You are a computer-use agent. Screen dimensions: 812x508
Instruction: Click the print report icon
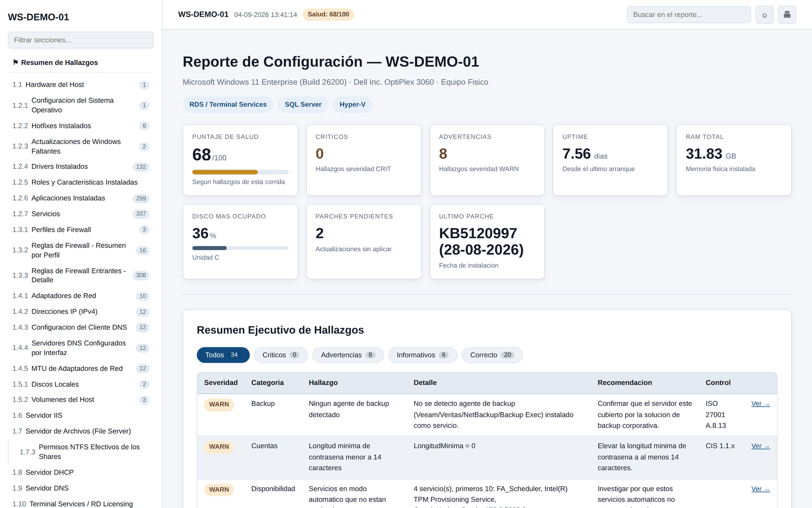(787, 15)
